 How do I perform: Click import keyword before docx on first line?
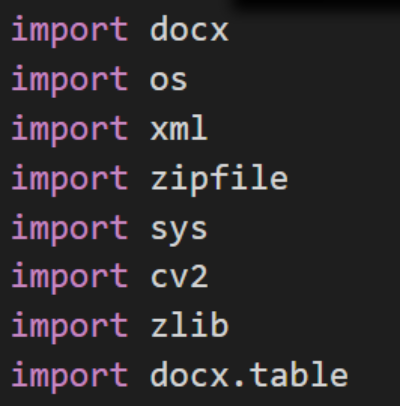(x=70, y=32)
